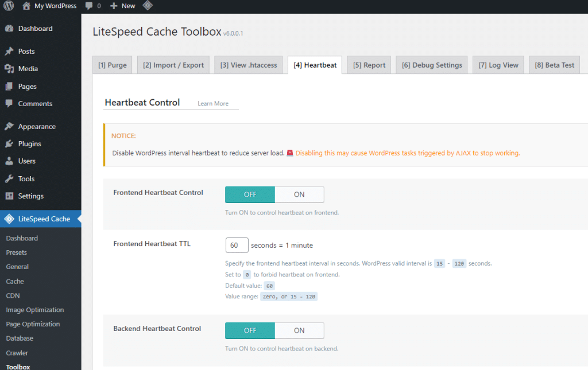Click the Learn More link
Viewport: 588px width, 370px height.
click(213, 103)
